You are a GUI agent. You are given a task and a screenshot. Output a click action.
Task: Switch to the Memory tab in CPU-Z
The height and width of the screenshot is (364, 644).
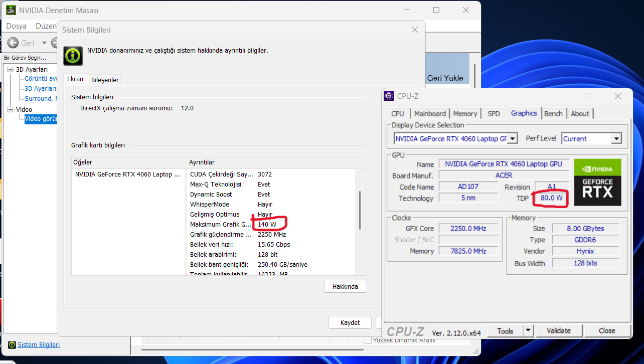(x=465, y=114)
